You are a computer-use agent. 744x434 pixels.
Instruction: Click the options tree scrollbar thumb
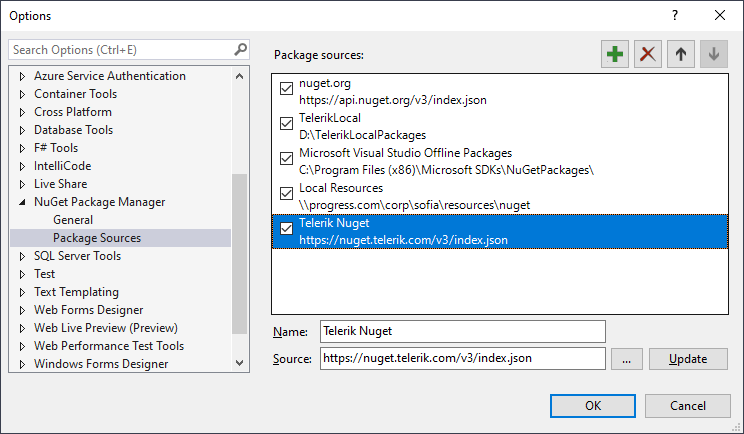point(240,254)
